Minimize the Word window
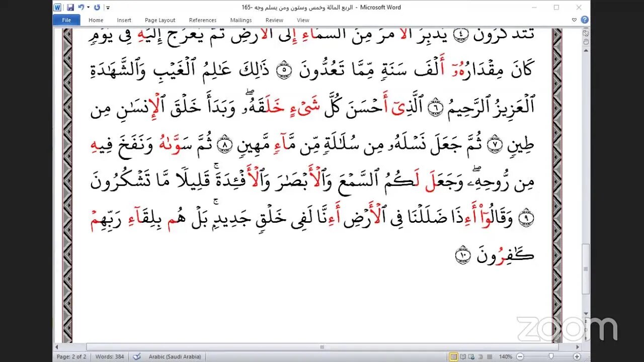This screenshot has height=362, width=644. point(534,8)
